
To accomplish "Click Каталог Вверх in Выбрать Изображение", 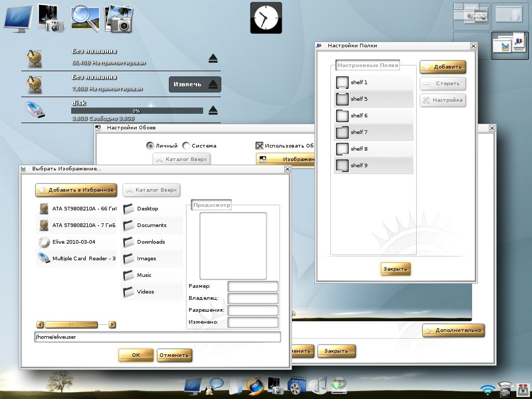I will 151,190.
